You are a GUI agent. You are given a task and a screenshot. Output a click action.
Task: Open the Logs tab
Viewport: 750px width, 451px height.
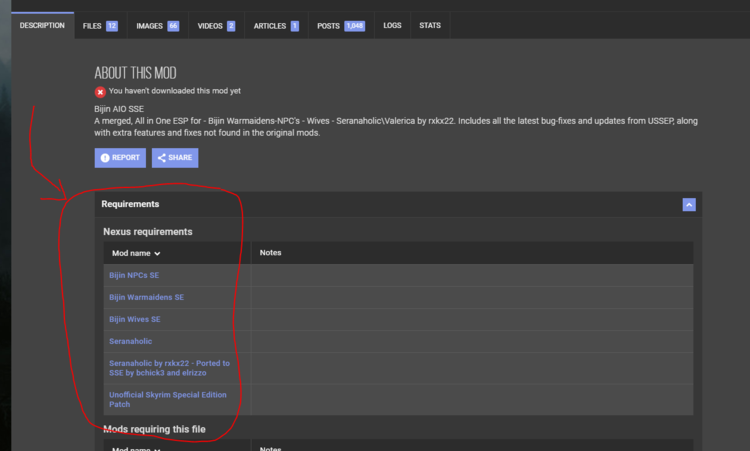[x=392, y=25]
